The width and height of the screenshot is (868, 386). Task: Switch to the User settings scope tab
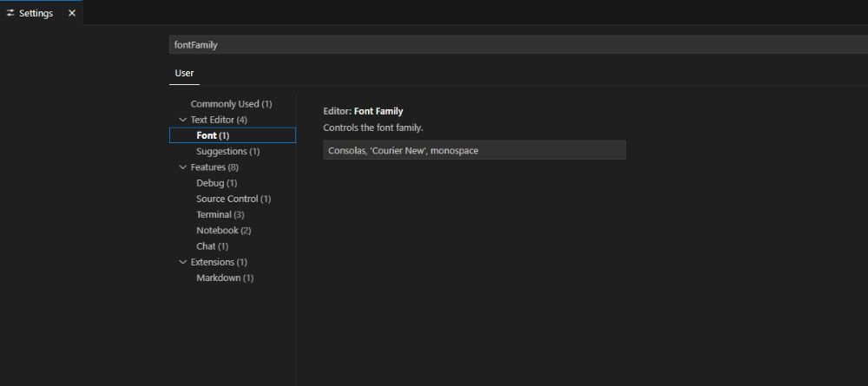pos(184,73)
